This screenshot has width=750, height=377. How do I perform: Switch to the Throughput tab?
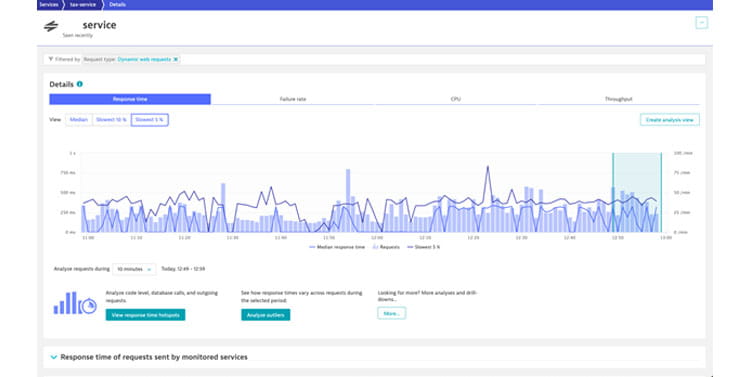[x=618, y=99]
